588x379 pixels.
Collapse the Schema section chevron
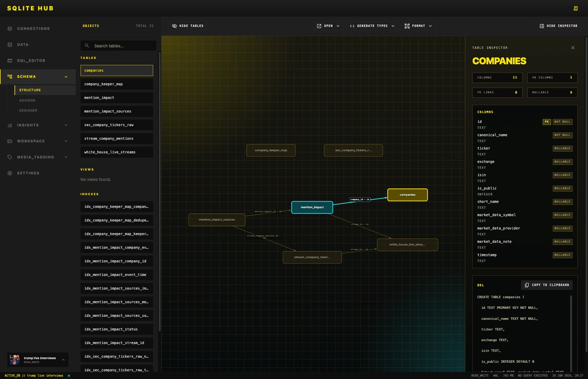click(66, 76)
